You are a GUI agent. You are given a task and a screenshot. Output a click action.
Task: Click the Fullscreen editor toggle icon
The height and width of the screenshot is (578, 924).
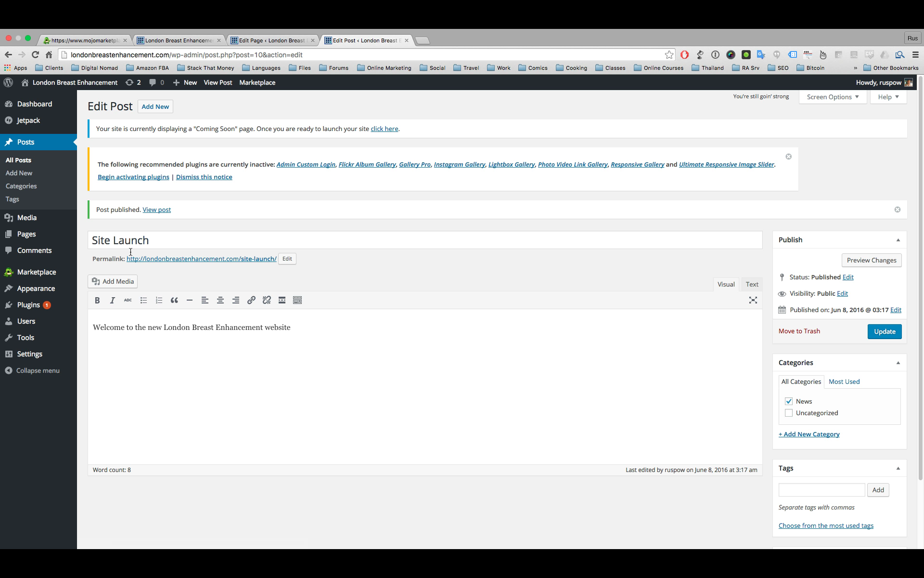[x=753, y=301]
